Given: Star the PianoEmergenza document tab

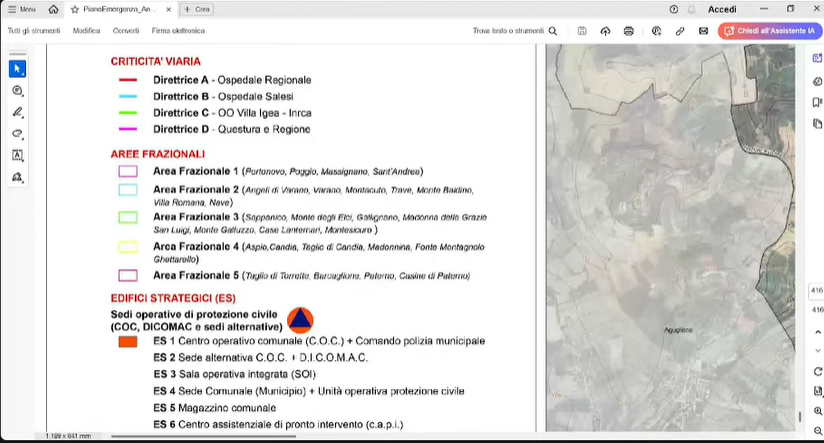Looking at the screenshot, I should tap(75, 9).
